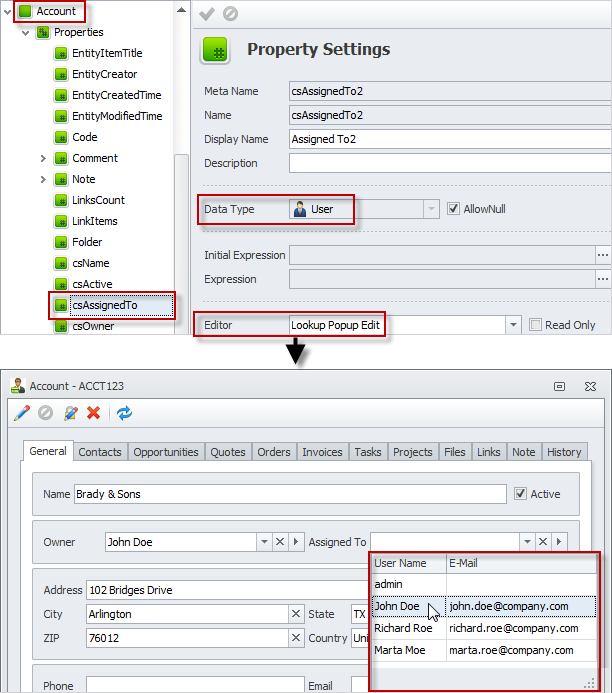This screenshot has width=612, height=693.
Task: Clear the Owner field with X button
Action: coord(280,542)
